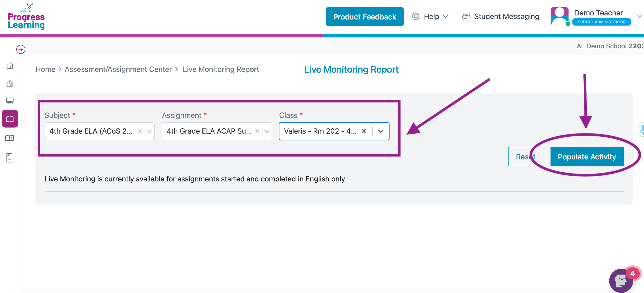Click the School Administrator badge

601,22
